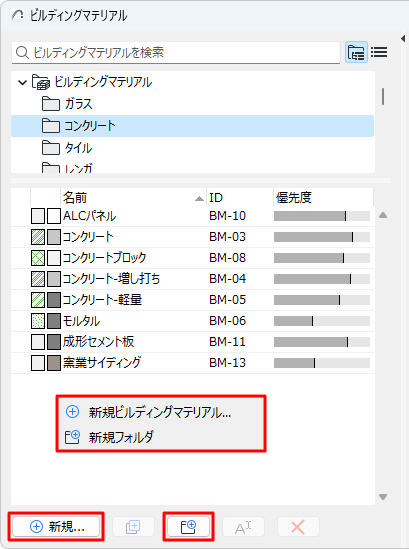
Task: Click priority bar of モルタル
Action: coord(322,321)
